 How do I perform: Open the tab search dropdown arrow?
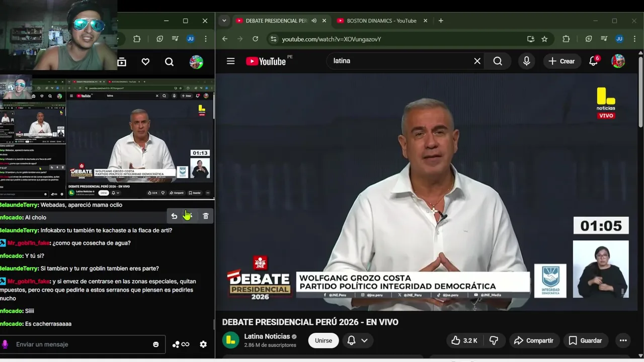224,21
